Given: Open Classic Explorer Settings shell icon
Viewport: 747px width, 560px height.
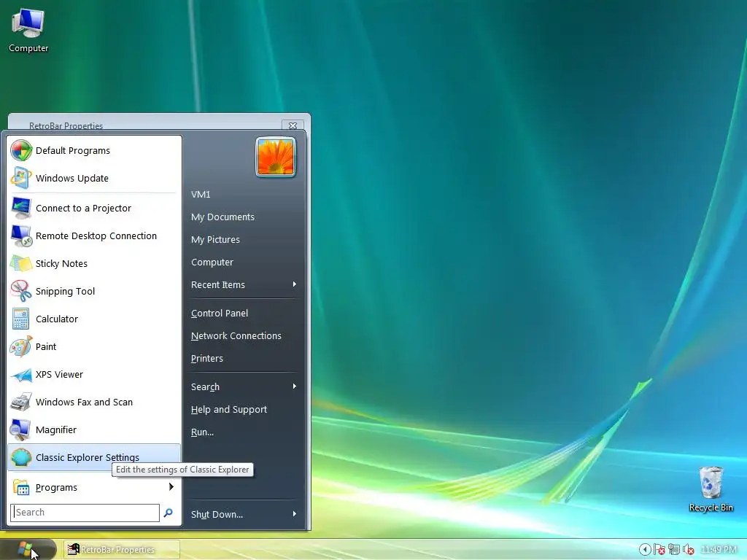Looking at the screenshot, I should click(x=21, y=457).
